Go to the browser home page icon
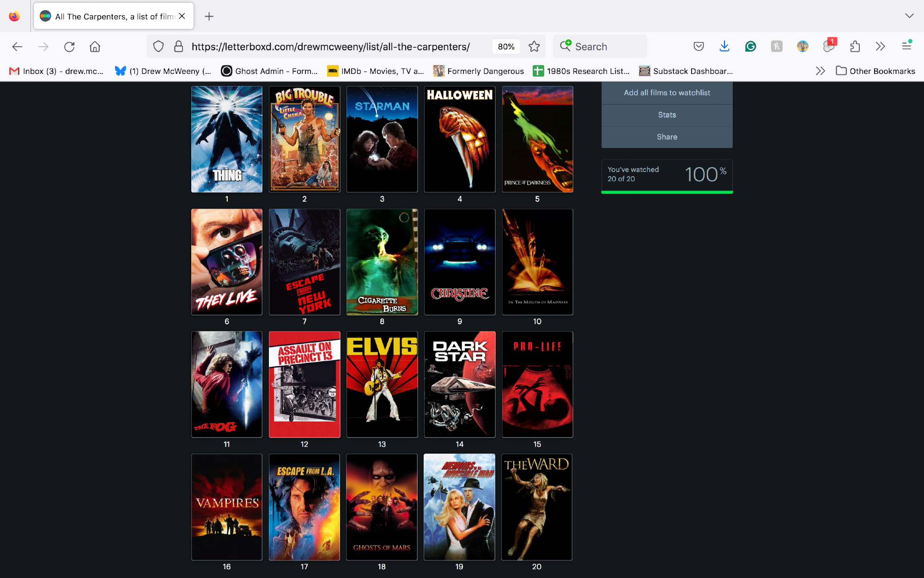The image size is (924, 578). coord(95,47)
